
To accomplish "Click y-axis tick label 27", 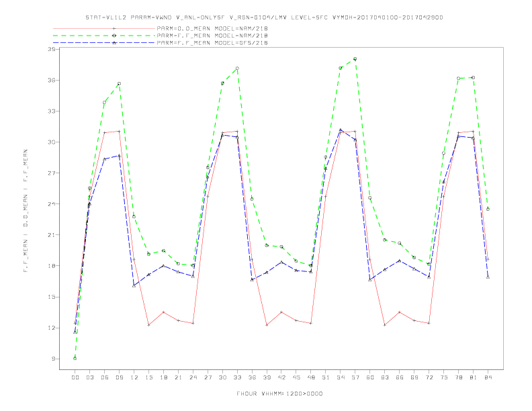I will tap(52, 173).
